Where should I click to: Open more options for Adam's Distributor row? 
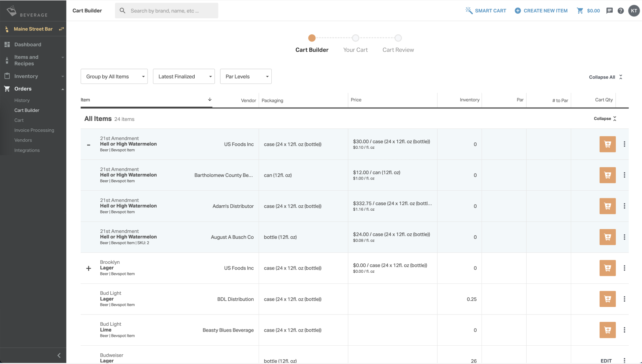pyautogui.click(x=624, y=206)
